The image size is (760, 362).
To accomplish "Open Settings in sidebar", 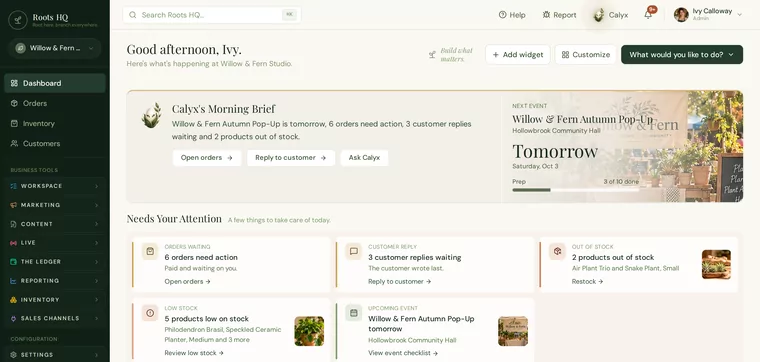I will pyautogui.click(x=55, y=355).
